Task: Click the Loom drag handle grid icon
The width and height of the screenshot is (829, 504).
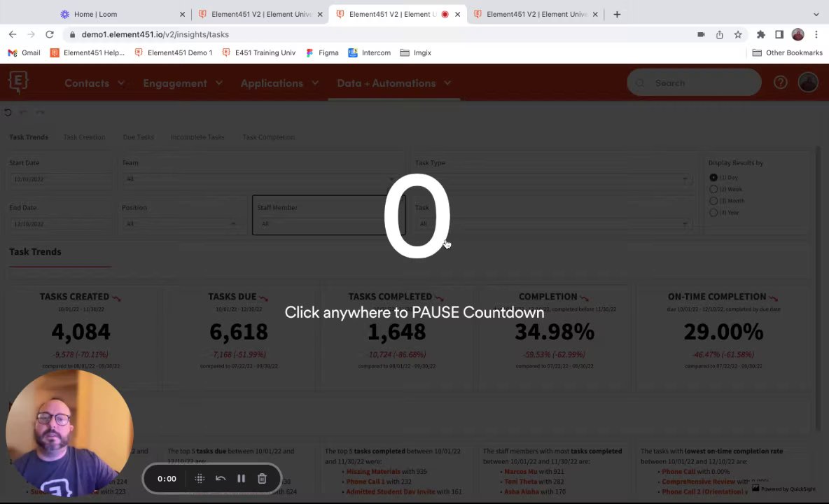Action: pyautogui.click(x=200, y=479)
